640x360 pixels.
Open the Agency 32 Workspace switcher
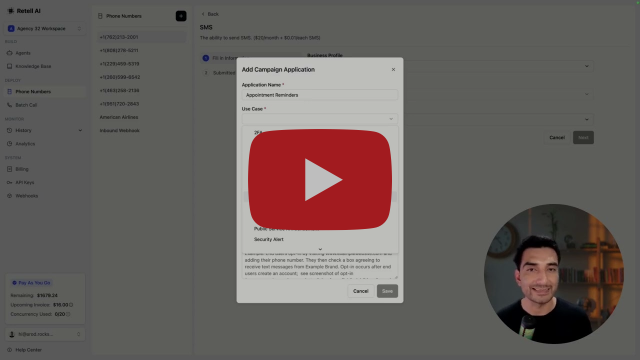tap(45, 29)
